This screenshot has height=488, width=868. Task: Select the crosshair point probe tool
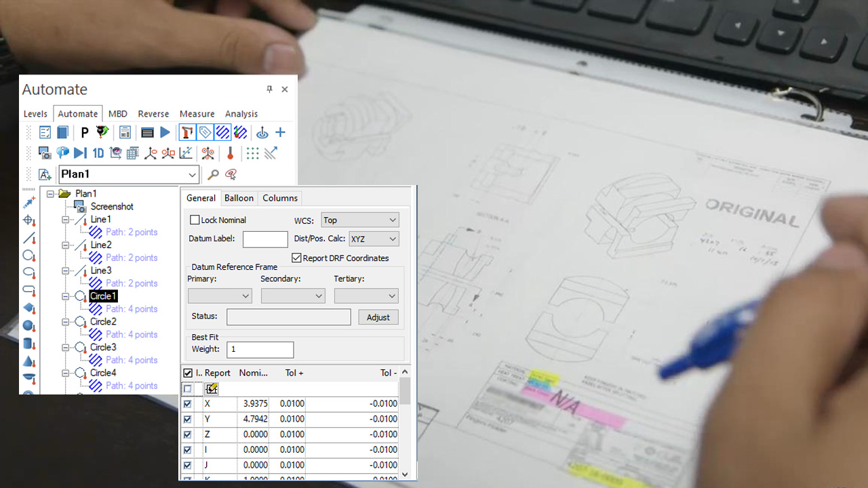[29, 220]
